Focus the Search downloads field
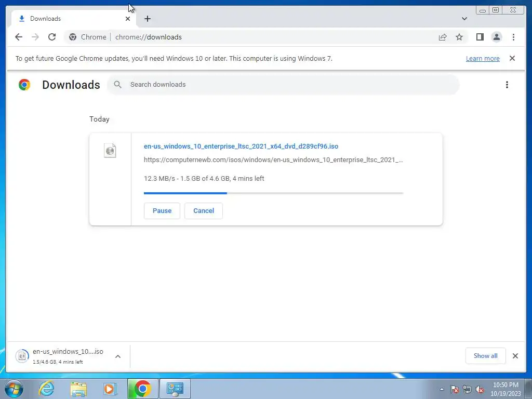 click(x=283, y=85)
